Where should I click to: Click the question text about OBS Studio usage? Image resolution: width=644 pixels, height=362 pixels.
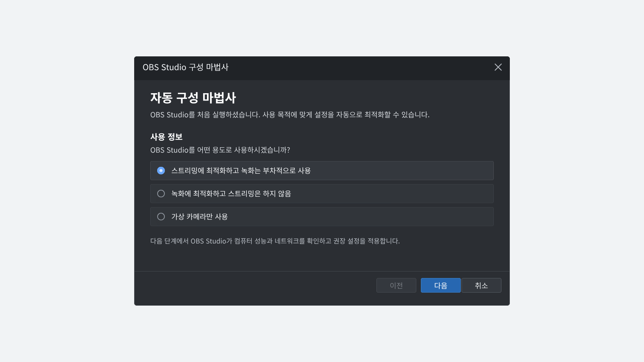click(x=220, y=150)
